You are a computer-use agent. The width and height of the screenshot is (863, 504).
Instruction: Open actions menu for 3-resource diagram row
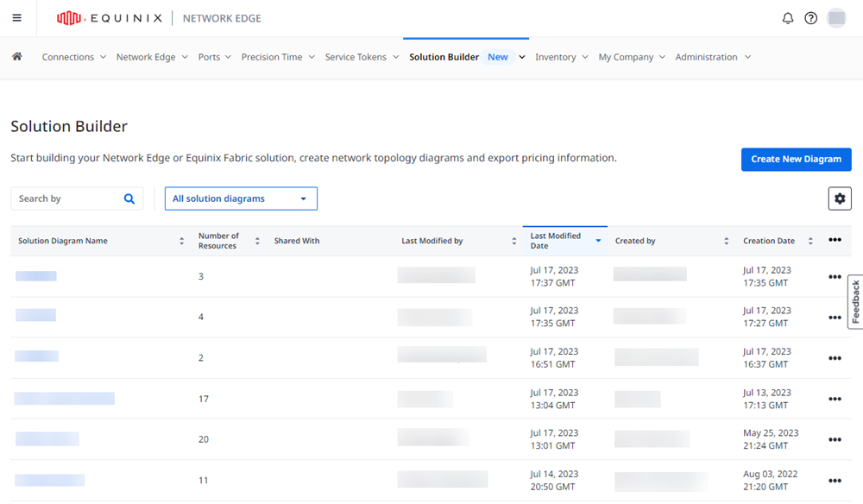pos(835,277)
